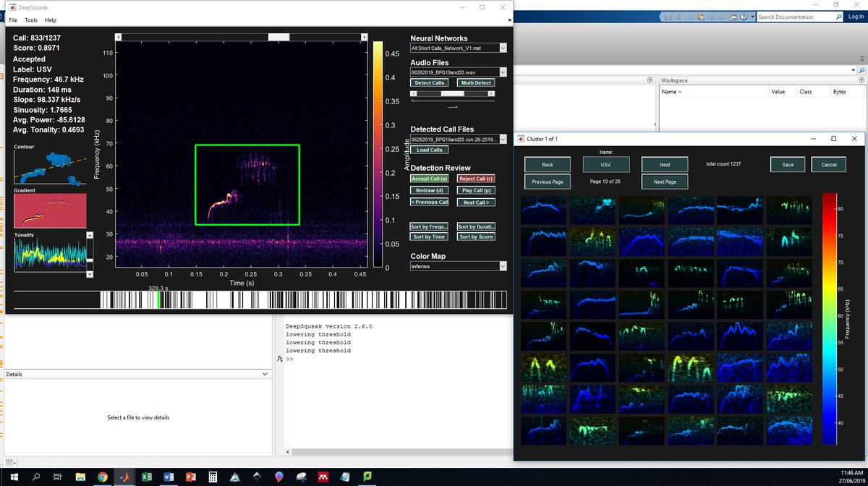
Task: Expand the Color Map inferno dropdown
Action: coord(503,266)
